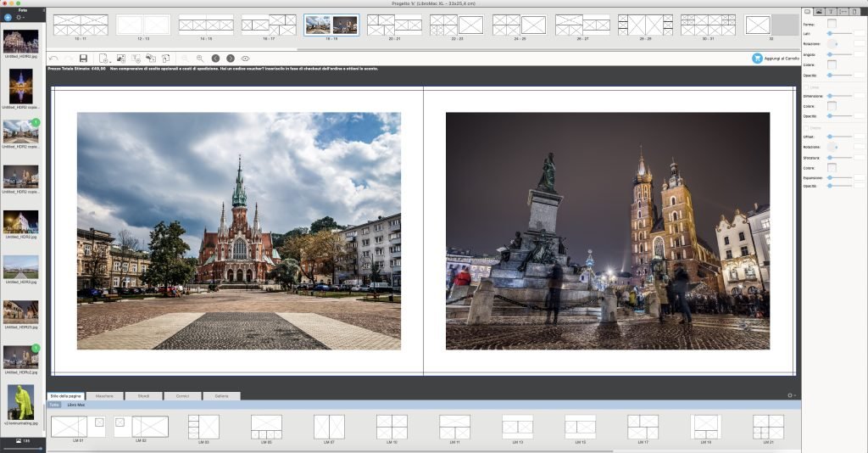Switch to the Sfondi tab
The height and width of the screenshot is (453, 868).
pos(143,396)
